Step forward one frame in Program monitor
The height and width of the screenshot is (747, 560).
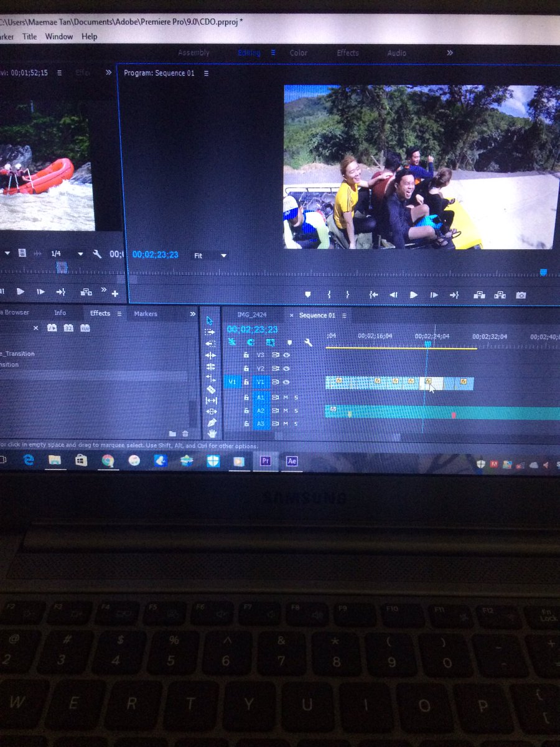pos(434,295)
